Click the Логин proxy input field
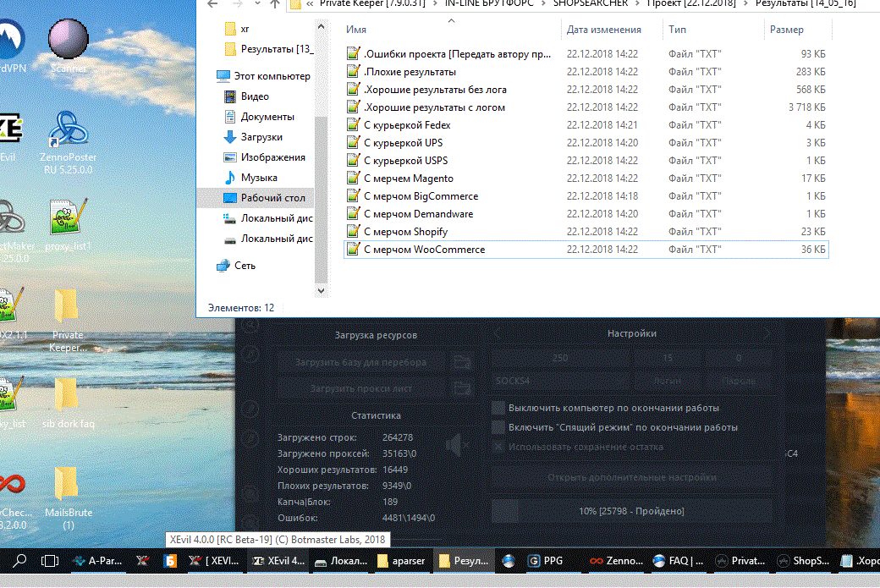Viewport: 880px width, 588px height. [668, 381]
